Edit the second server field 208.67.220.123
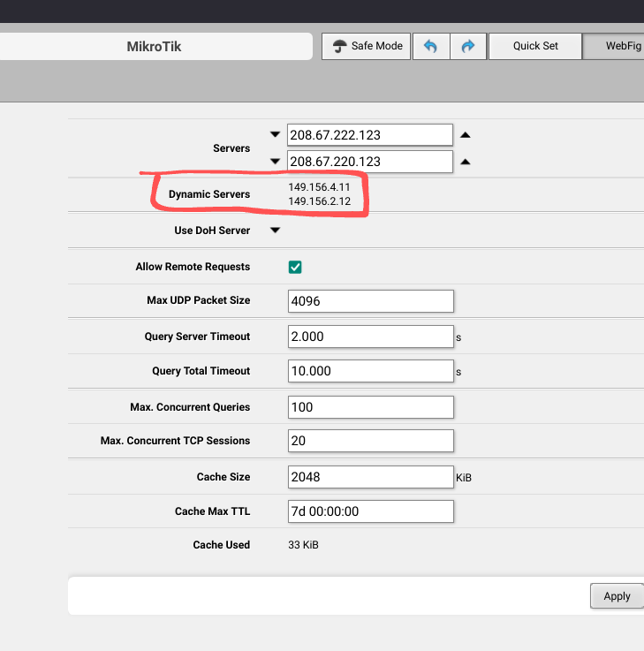Screen dimensions: 644x651 coord(370,162)
